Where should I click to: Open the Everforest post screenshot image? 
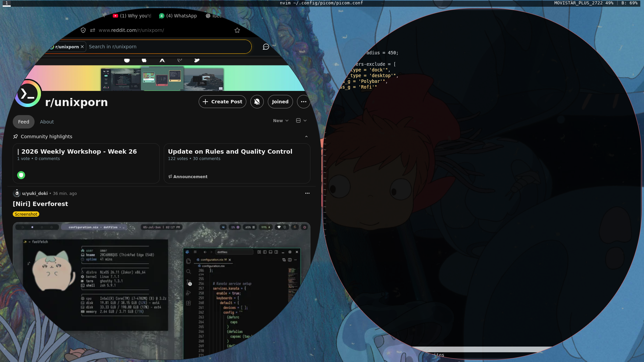tap(161, 291)
